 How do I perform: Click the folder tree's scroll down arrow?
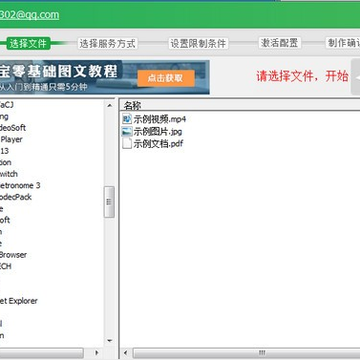pyautogui.click(x=109, y=341)
